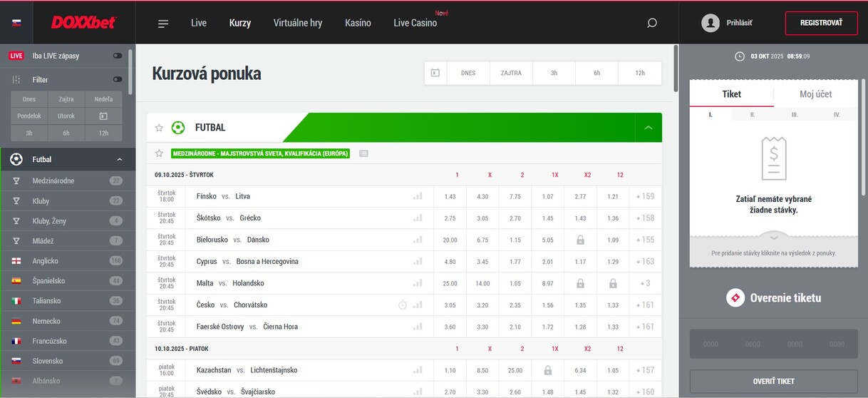Open statistics icon for Malta vs. Holandsko
Screen dimensions: 868x398
[418, 283]
